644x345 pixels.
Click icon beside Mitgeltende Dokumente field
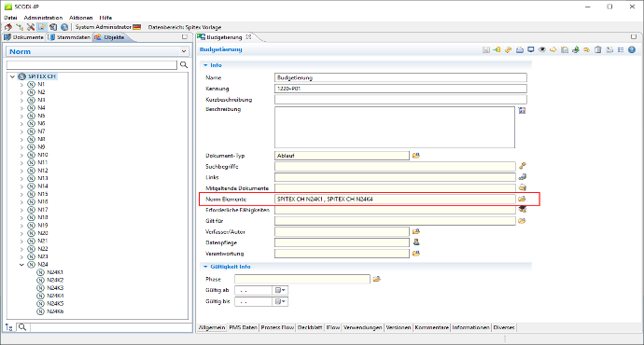point(522,187)
